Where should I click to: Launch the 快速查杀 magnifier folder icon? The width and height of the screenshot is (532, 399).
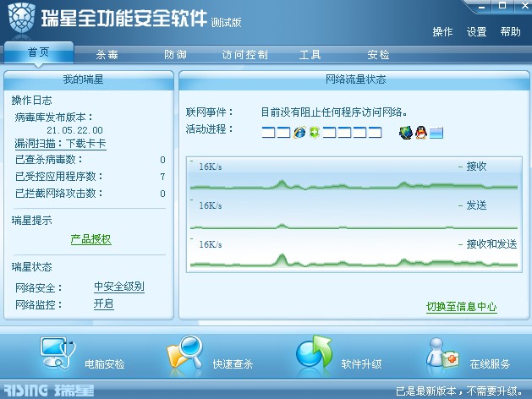[x=184, y=353]
